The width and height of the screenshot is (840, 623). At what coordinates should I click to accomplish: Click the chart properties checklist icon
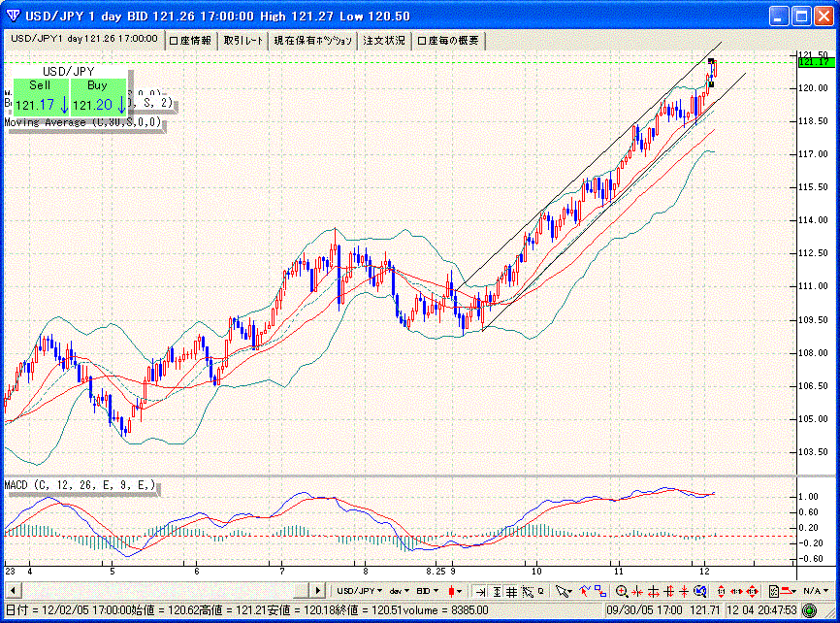click(x=774, y=590)
